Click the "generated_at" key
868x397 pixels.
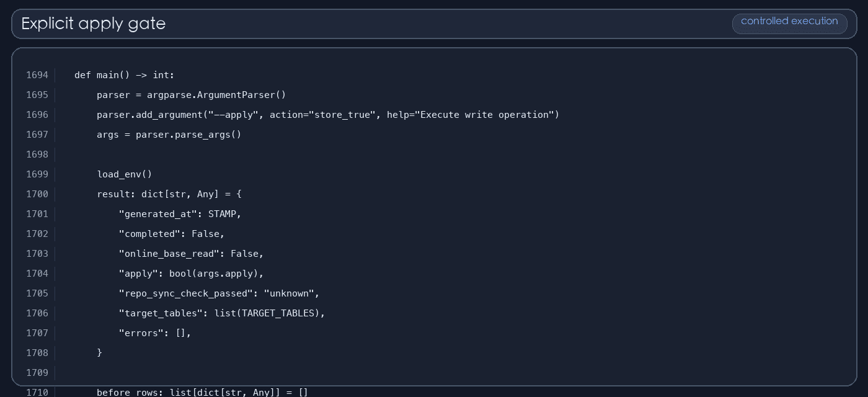pyautogui.click(x=158, y=214)
